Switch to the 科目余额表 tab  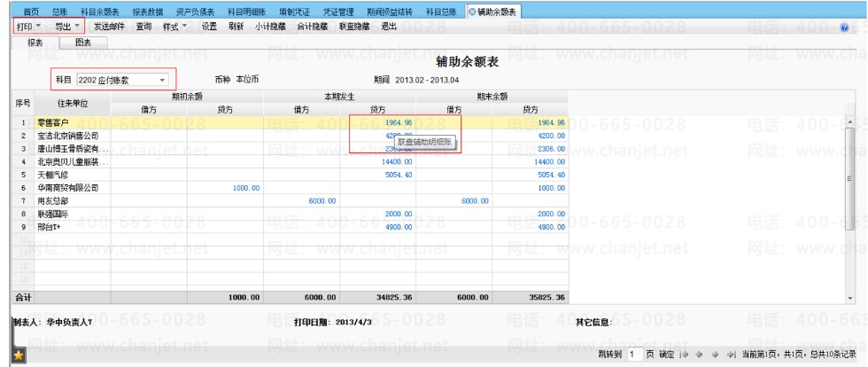point(99,12)
